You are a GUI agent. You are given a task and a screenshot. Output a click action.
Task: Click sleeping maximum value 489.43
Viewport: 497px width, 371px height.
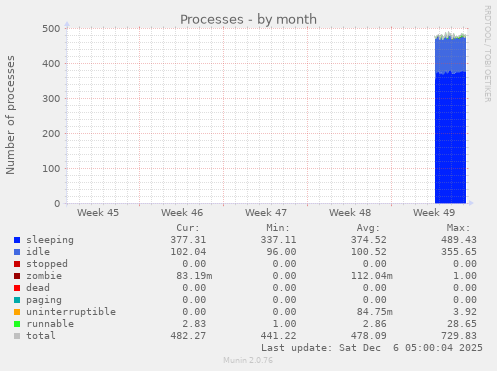tap(459, 240)
